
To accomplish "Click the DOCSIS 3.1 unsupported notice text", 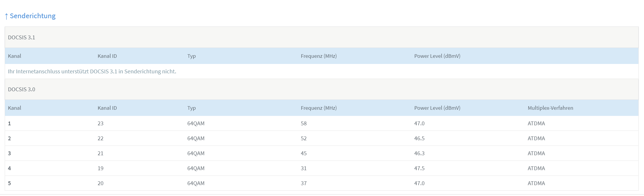I will pos(92,72).
